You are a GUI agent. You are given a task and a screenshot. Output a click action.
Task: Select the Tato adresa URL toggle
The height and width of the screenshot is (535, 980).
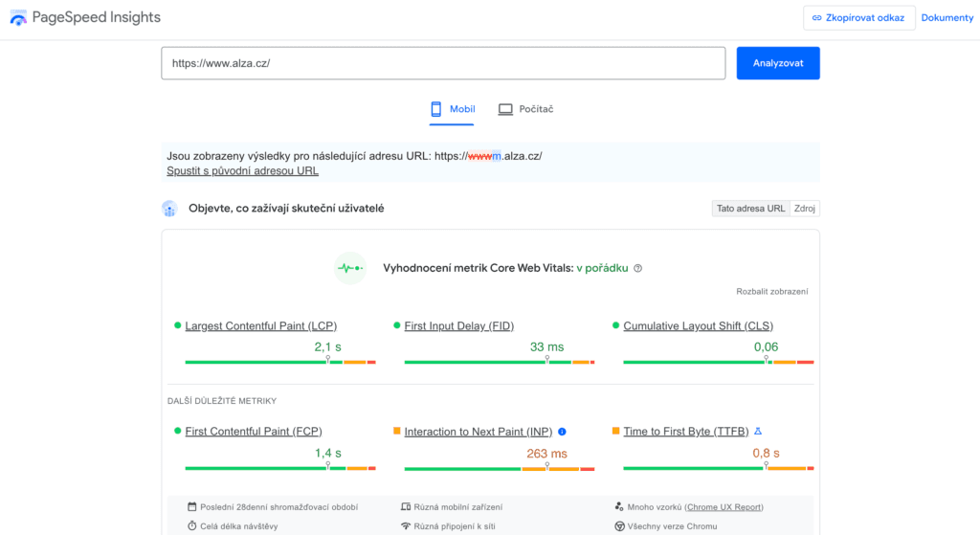pyautogui.click(x=750, y=209)
